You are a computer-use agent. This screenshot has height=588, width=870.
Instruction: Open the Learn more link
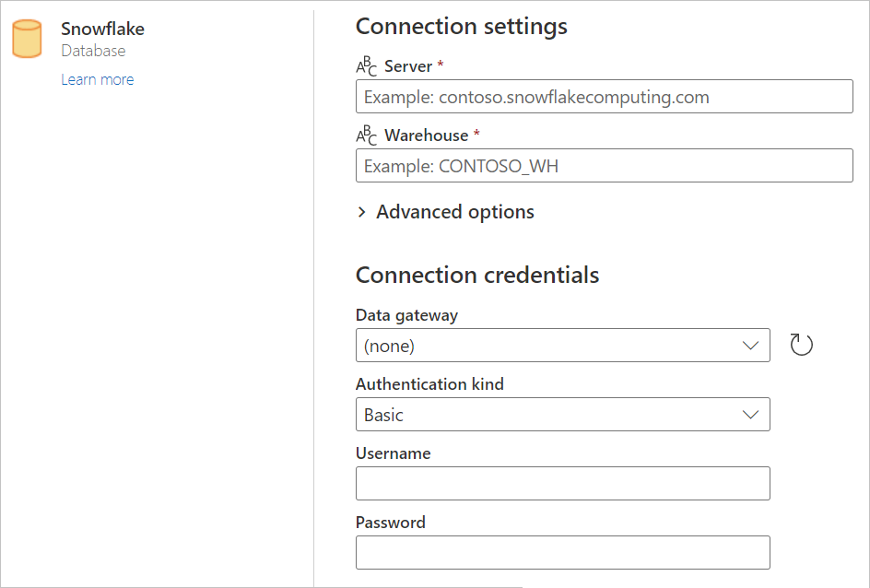(x=97, y=79)
